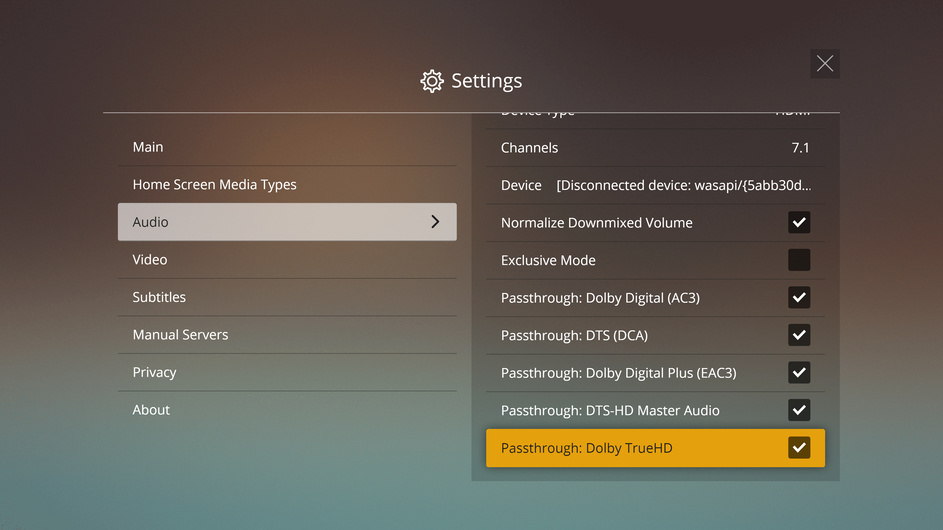Open the Privacy settings category
Screen dimensions: 943x530
click(x=287, y=372)
